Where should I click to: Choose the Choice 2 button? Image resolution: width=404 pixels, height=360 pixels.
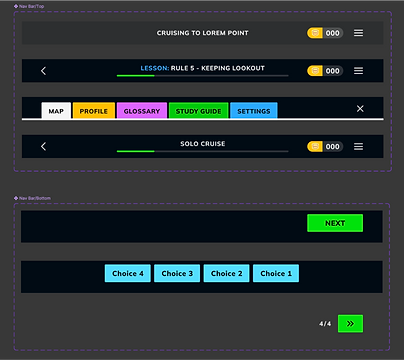pos(226,273)
